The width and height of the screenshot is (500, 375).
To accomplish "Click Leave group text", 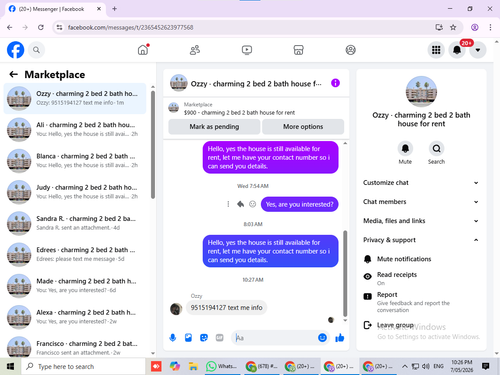I will (395, 325).
